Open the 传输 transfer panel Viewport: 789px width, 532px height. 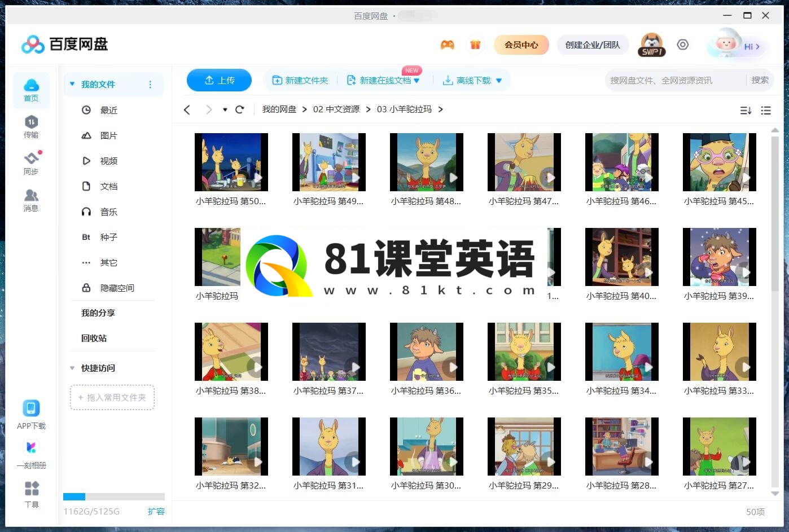(31, 127)
